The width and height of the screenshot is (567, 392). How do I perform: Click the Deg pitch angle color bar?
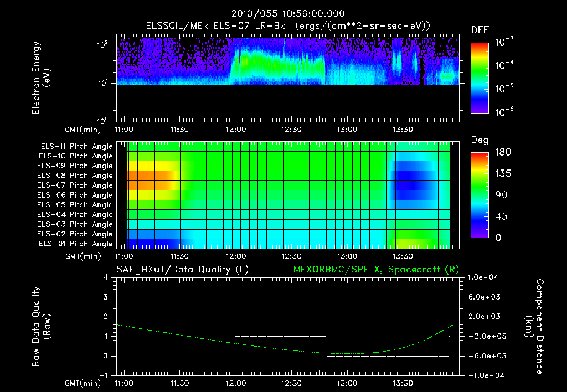coord(480,195)
